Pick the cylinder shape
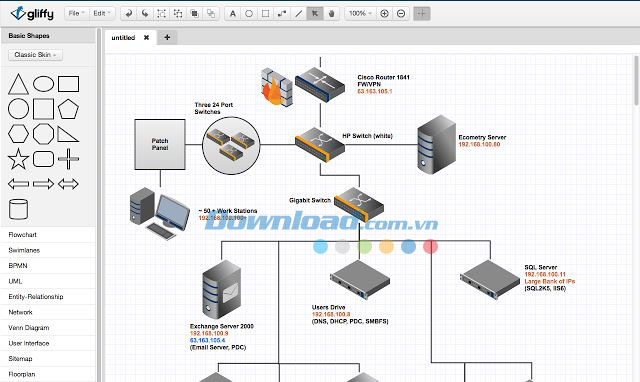The image size is (640, 382). [x=18, y=209]
